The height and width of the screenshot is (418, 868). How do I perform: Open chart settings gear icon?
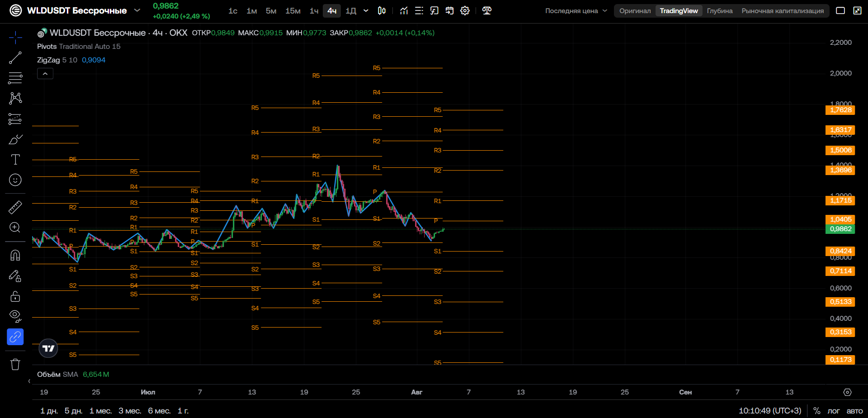(x=465, y=10)
